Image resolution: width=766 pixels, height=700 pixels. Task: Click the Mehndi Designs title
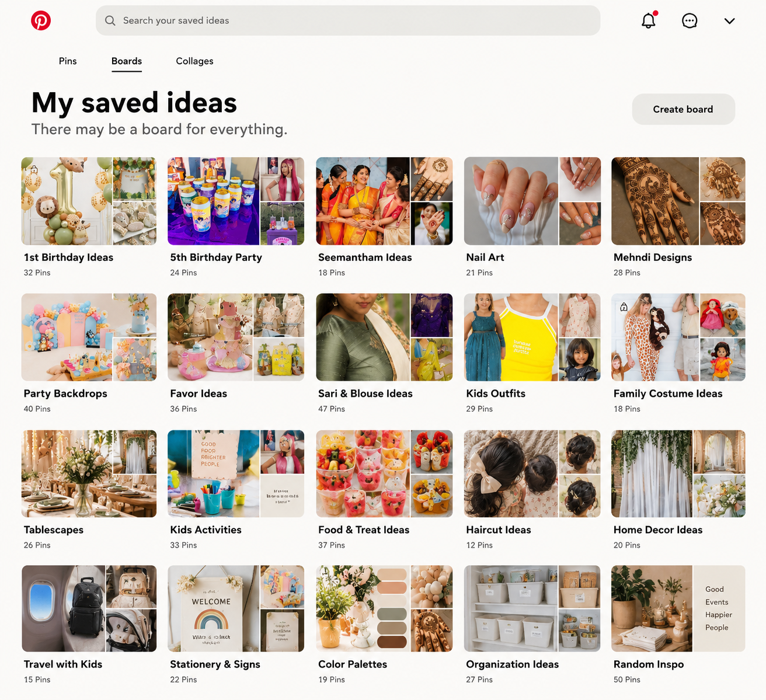[x=653, y=257]
